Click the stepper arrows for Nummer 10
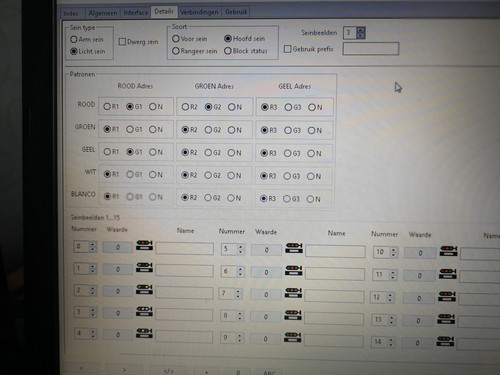This screenshot has height=375, width=500. (x=394, y=252)
